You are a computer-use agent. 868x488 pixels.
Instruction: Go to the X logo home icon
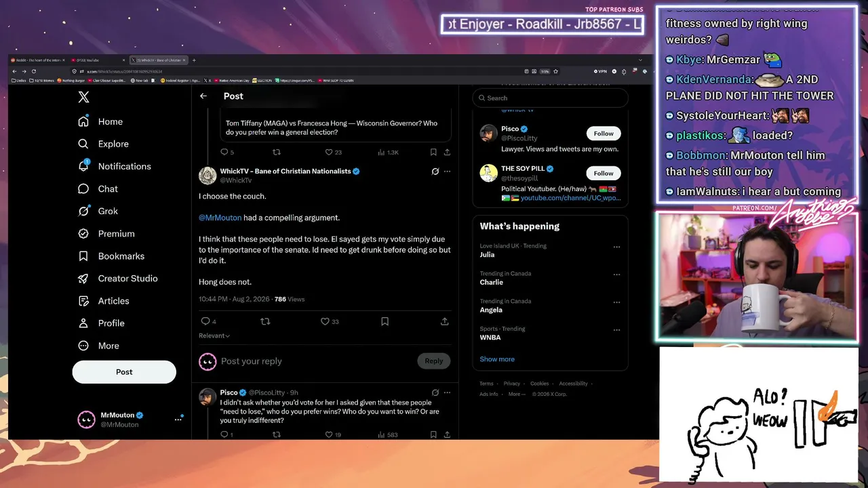coord(83,97)
